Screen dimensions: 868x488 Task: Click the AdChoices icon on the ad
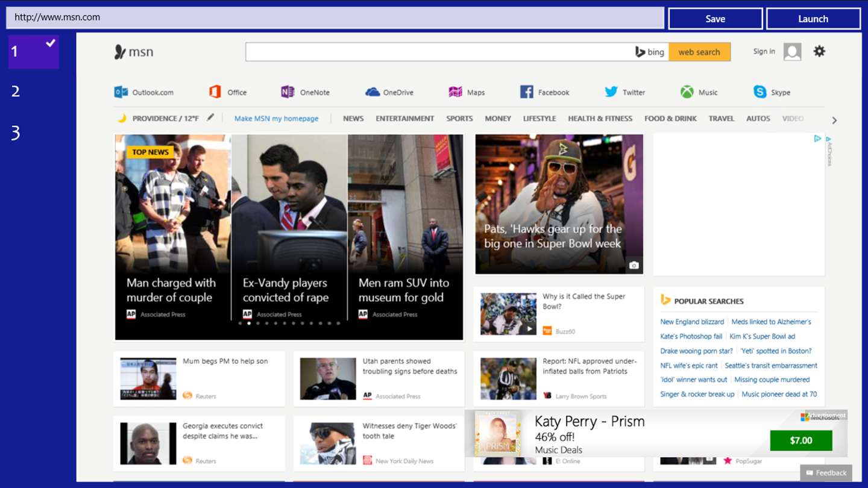coord(817,139)
